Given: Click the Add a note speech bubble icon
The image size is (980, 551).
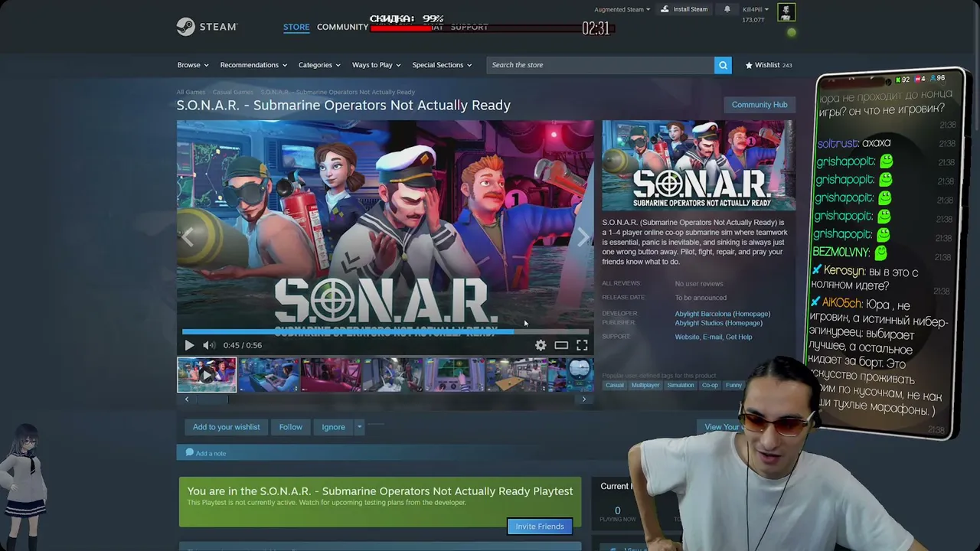Looking at the screenshot, I should coord(189,452).
